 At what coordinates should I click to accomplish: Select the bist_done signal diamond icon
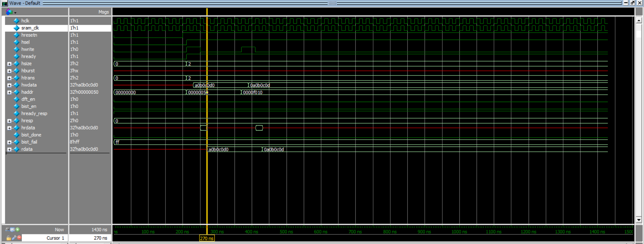(x=16, y=135)
